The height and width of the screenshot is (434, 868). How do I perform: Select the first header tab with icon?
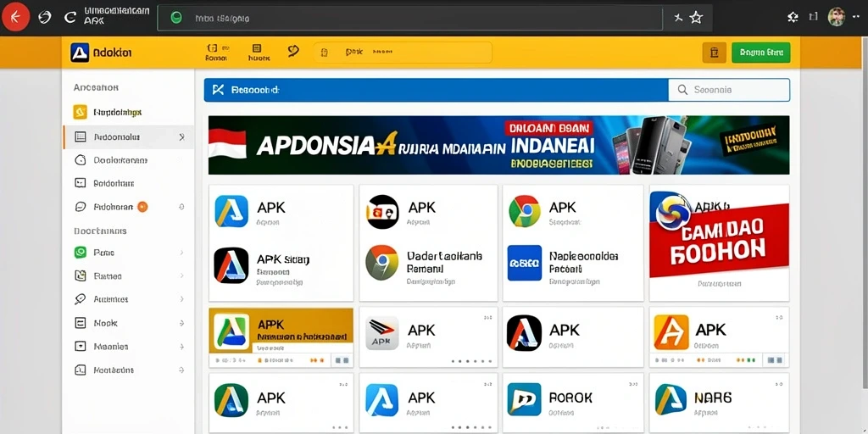pyautogui.click(x=216, y=53)
